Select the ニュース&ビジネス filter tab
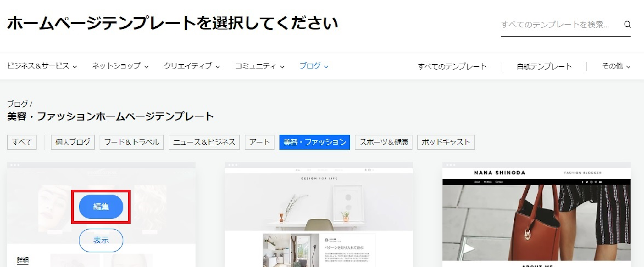 204,142
